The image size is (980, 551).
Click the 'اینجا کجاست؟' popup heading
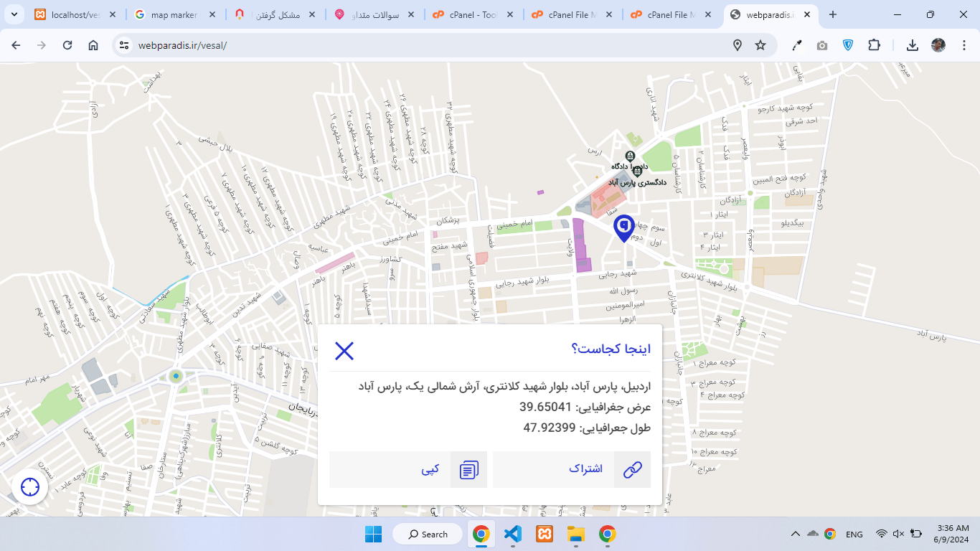(611, 349)
